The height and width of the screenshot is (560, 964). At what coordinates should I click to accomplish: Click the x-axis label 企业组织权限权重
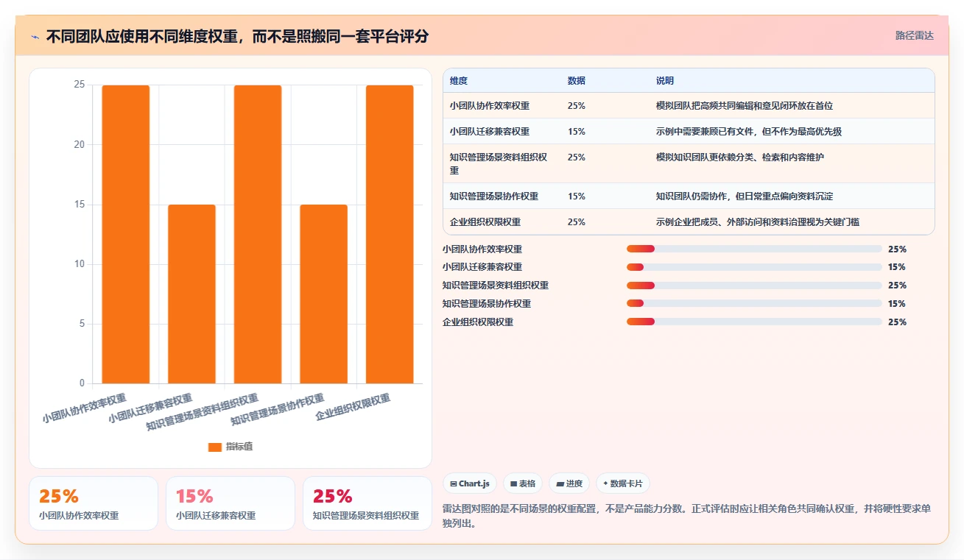[353, 407]
